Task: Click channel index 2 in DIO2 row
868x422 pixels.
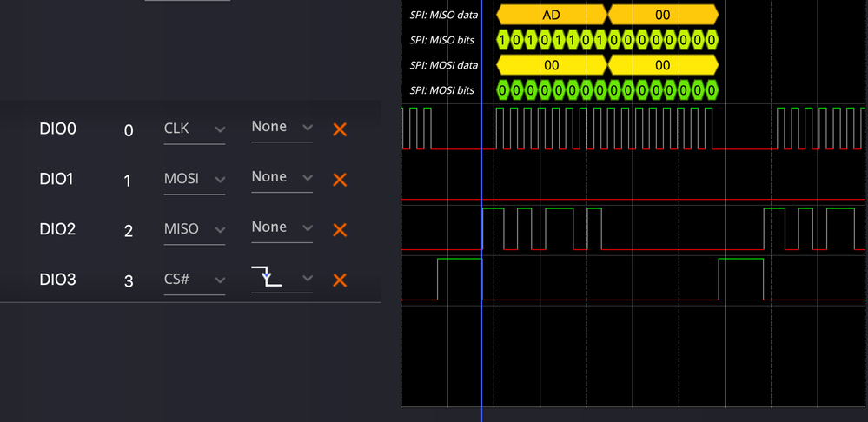Action: click(129, 231)
